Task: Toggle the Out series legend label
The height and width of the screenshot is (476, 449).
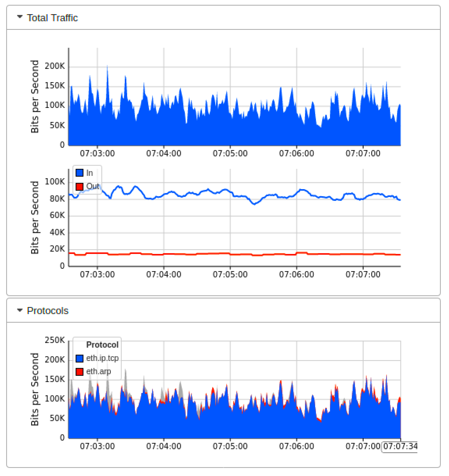Action: (x=93, y=186)
